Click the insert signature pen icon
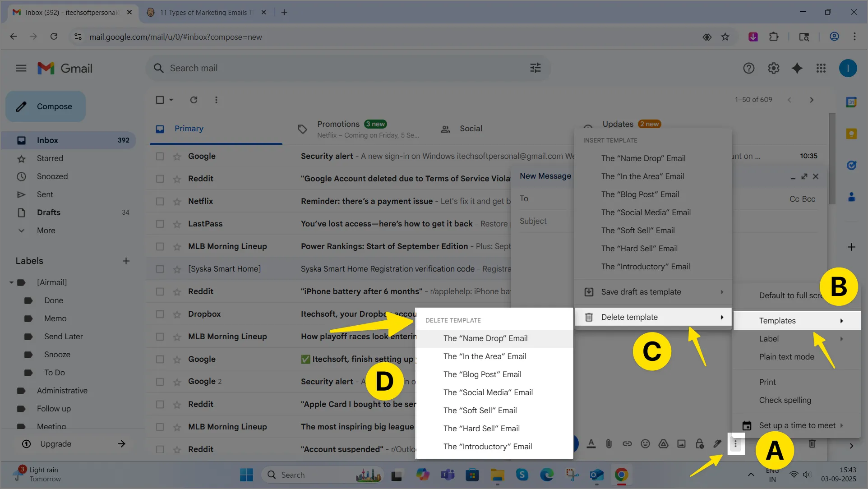Screen dimensions: 868x489 717,444
